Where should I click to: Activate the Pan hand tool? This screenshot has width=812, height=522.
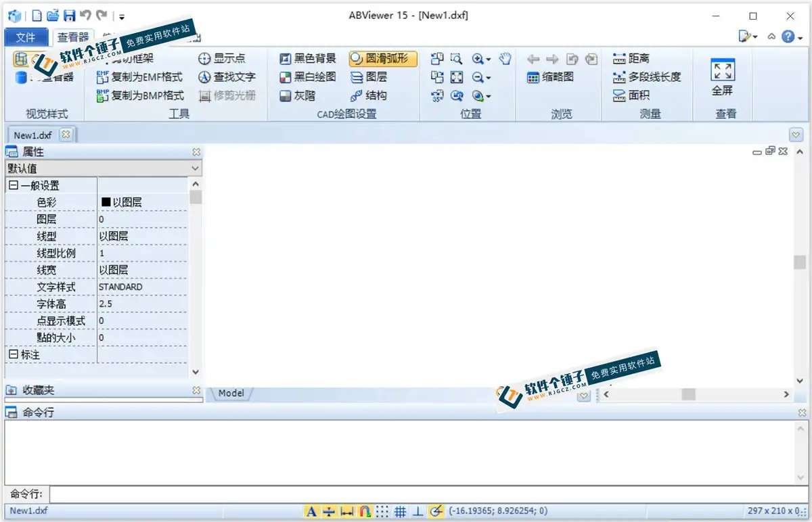505,59
